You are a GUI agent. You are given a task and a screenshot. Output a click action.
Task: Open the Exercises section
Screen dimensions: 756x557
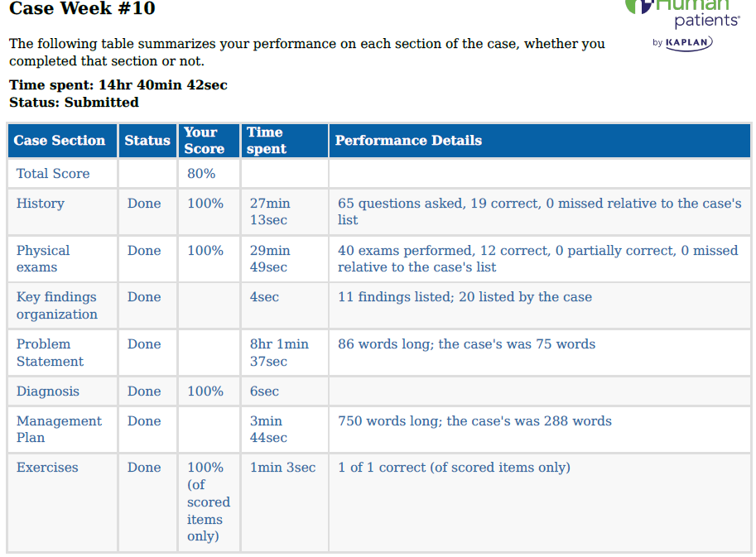[47, 468]
